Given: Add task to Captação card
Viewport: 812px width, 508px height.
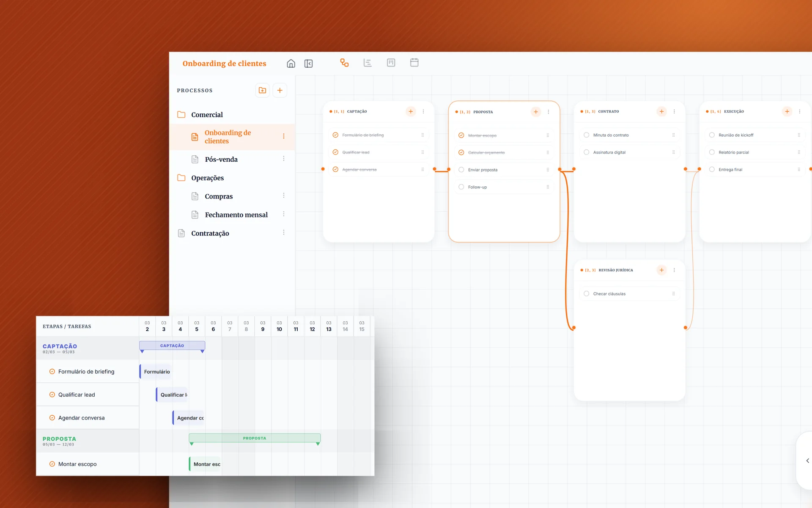Looking at the screenshot, I should click(x=411, y=112).
